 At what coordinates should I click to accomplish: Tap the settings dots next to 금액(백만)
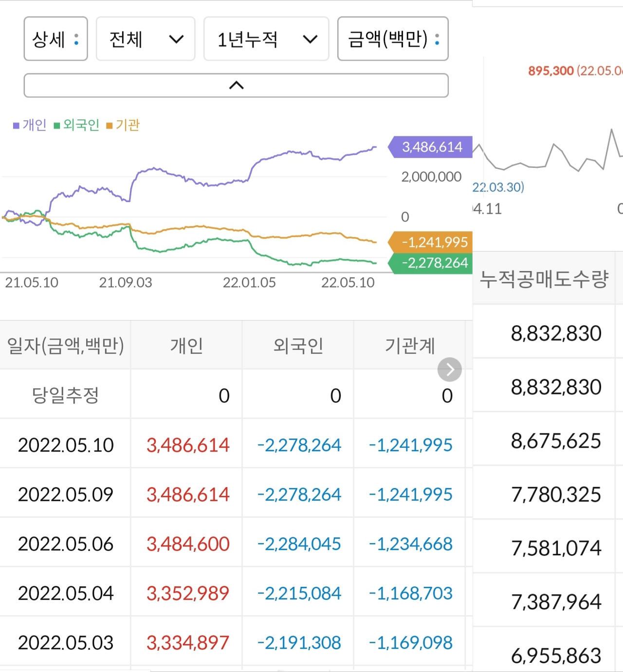(437, 39)
